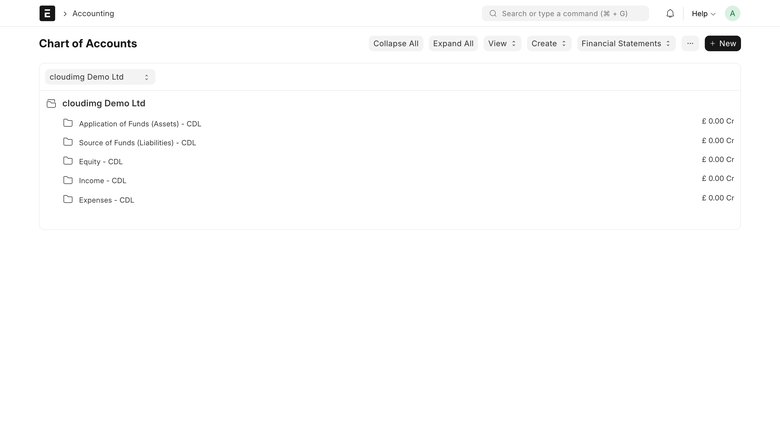The width and height of the screenshot is (780, 439).
Task: Click the folder icon for Application of Funds (Assets)
Action: (x=68, y=123)
